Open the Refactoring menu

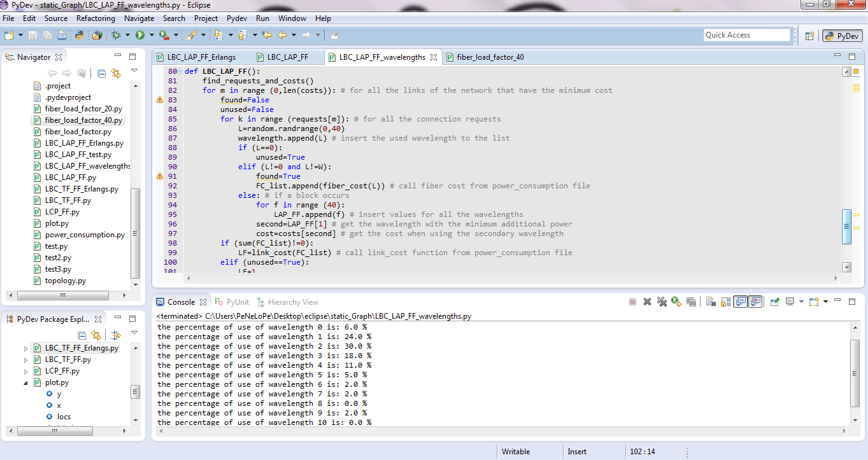click(x=96, y=18)
